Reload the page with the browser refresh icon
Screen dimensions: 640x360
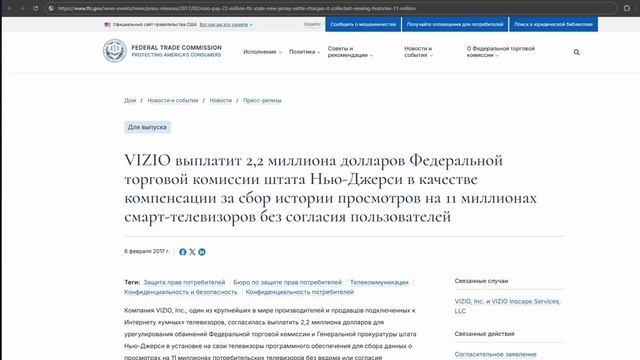coord(36,8)
